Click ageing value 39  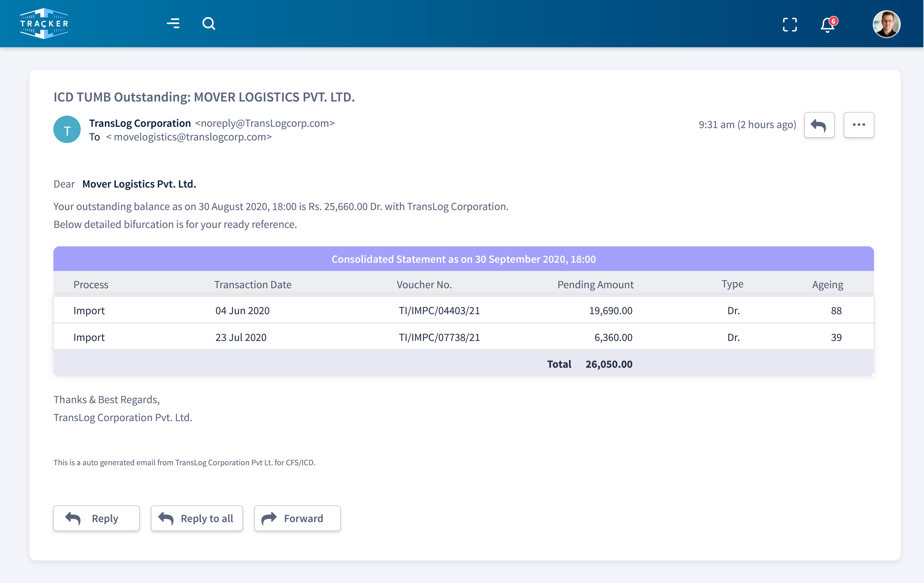(837, 337)
